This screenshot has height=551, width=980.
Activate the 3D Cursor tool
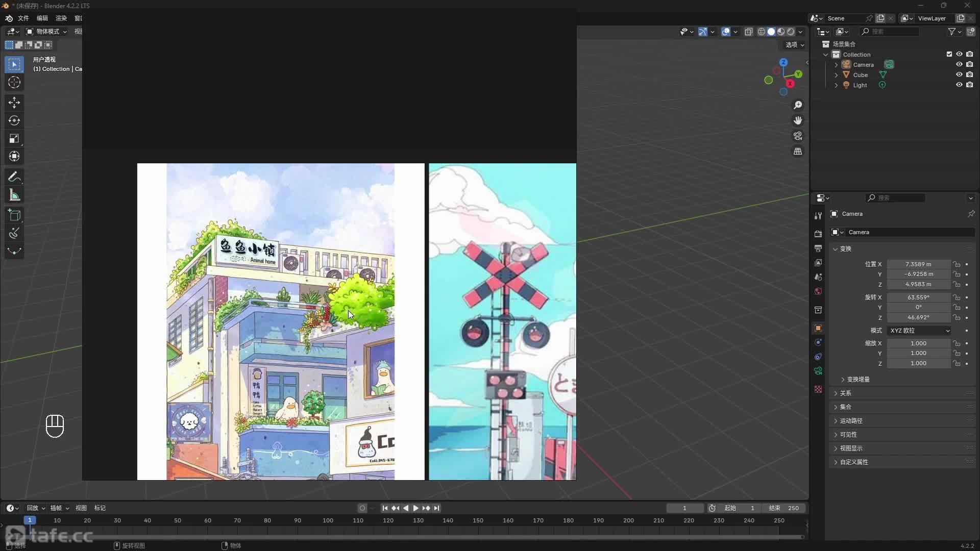pos(14,82)
